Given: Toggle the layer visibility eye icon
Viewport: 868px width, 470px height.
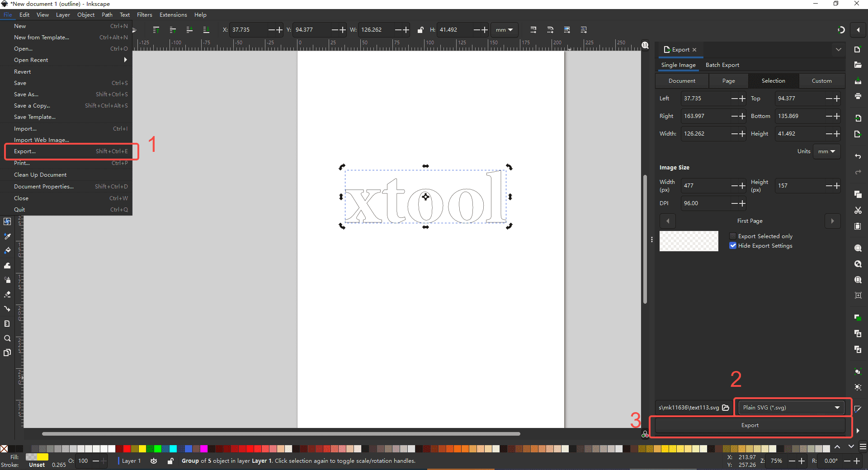Looking at the screenshot, I should click(154, 461).
